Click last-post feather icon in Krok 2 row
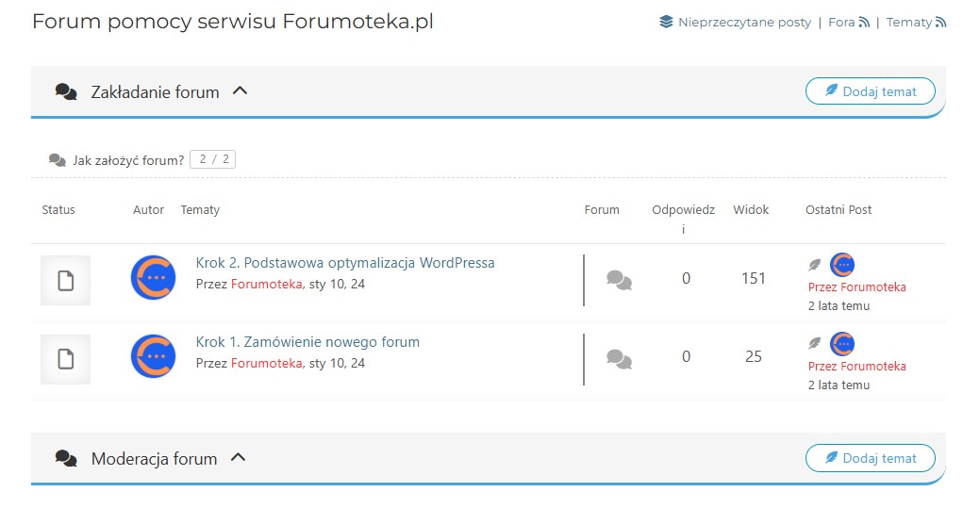Viewport: 980px width, 508px height. pyautogui.click(x=815, y=265)
